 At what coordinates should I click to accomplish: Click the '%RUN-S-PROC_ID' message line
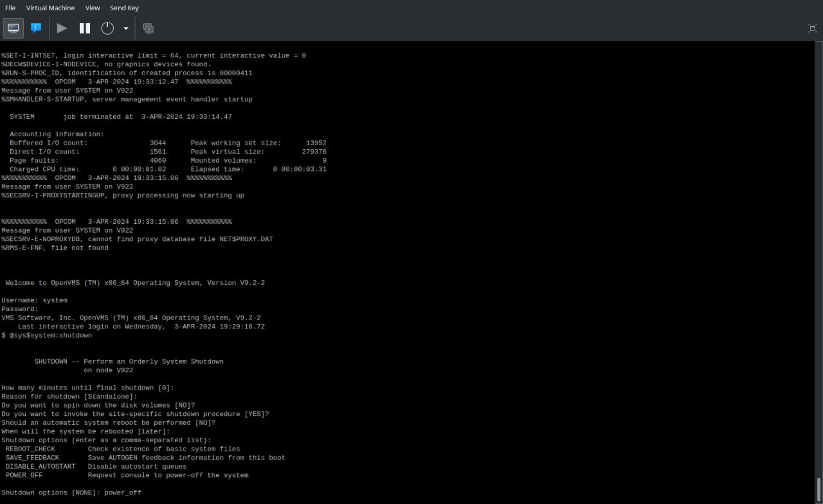(127, 73)
